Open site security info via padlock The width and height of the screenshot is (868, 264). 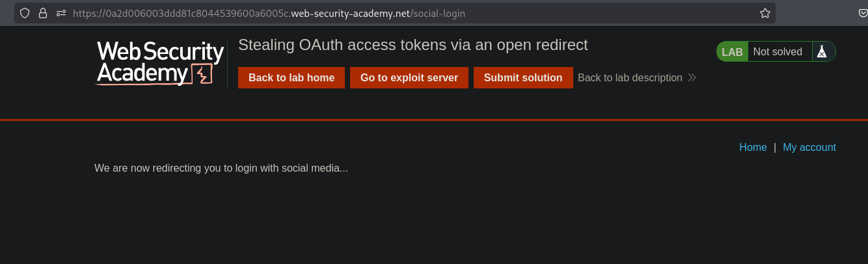pyautogui.click(x=43, y=13)
